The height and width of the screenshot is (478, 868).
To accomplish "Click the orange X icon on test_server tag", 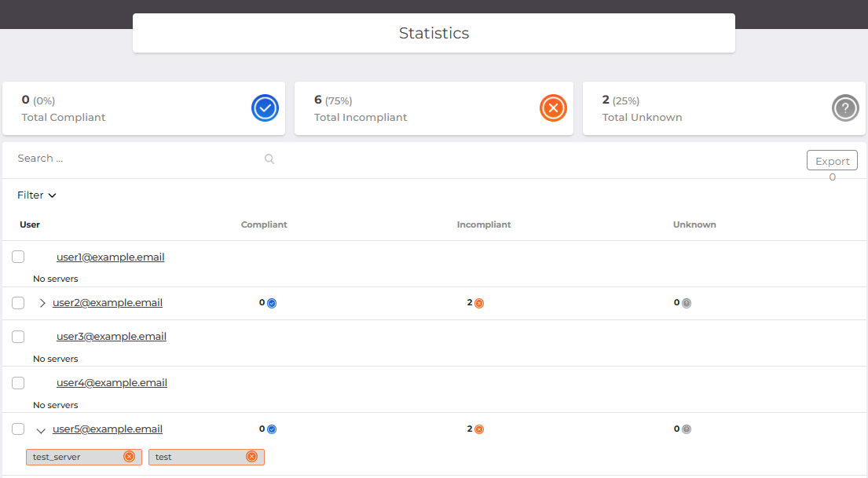I will [129, 457].
